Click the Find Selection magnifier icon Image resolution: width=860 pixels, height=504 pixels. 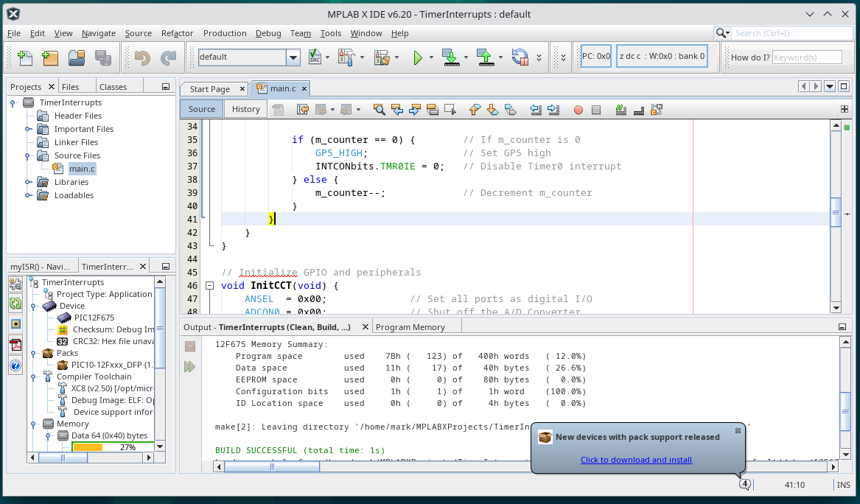379,110
